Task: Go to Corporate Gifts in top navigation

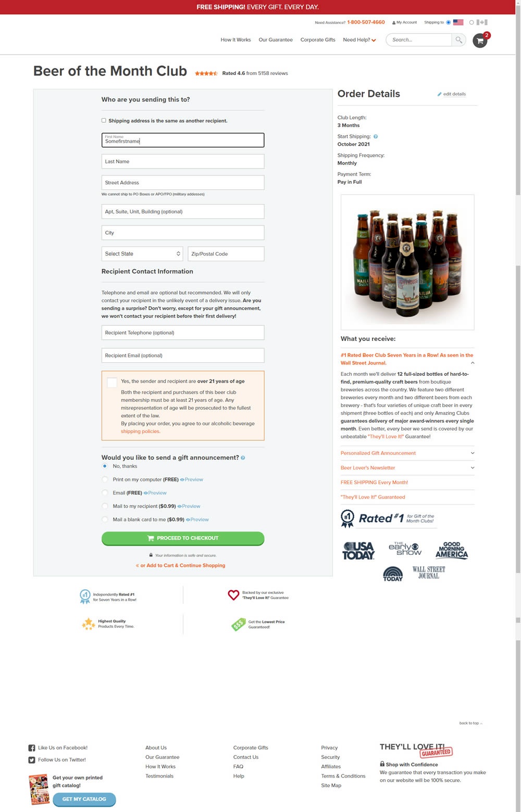Action: pos(318,40)
